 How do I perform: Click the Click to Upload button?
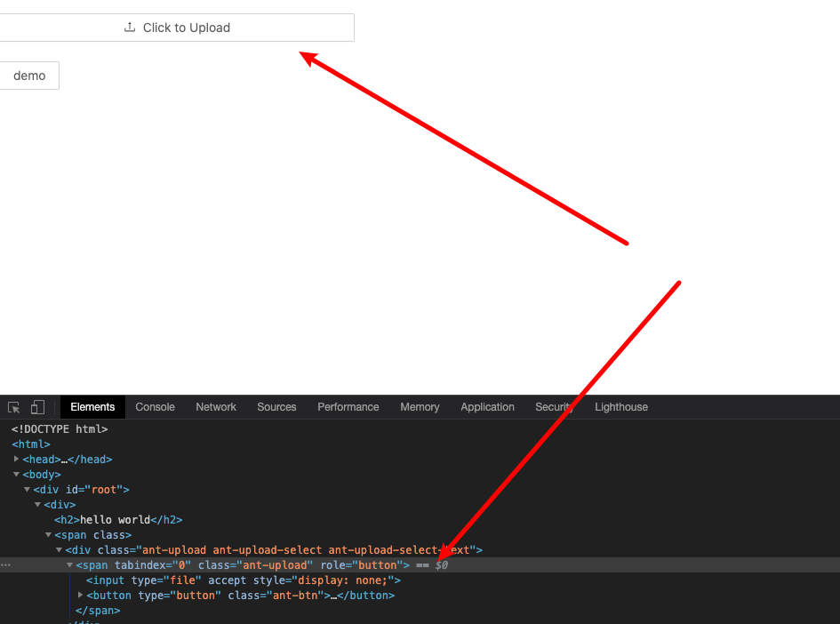coord(177,28)
